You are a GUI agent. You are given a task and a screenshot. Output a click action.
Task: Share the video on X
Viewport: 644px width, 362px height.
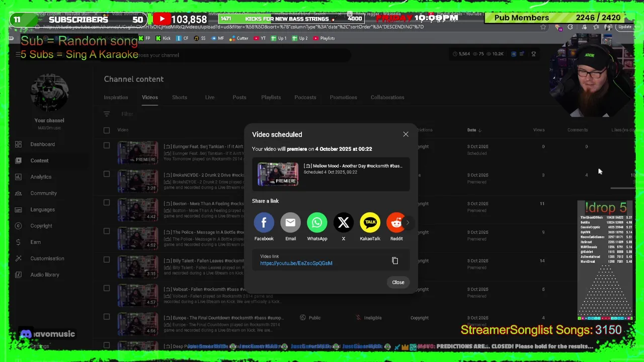point(344,223)
